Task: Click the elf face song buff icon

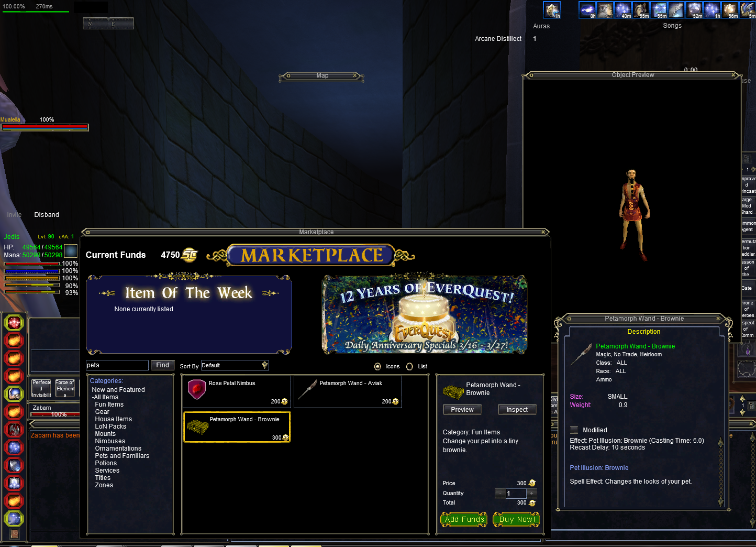Action: [x=605, y=10]
